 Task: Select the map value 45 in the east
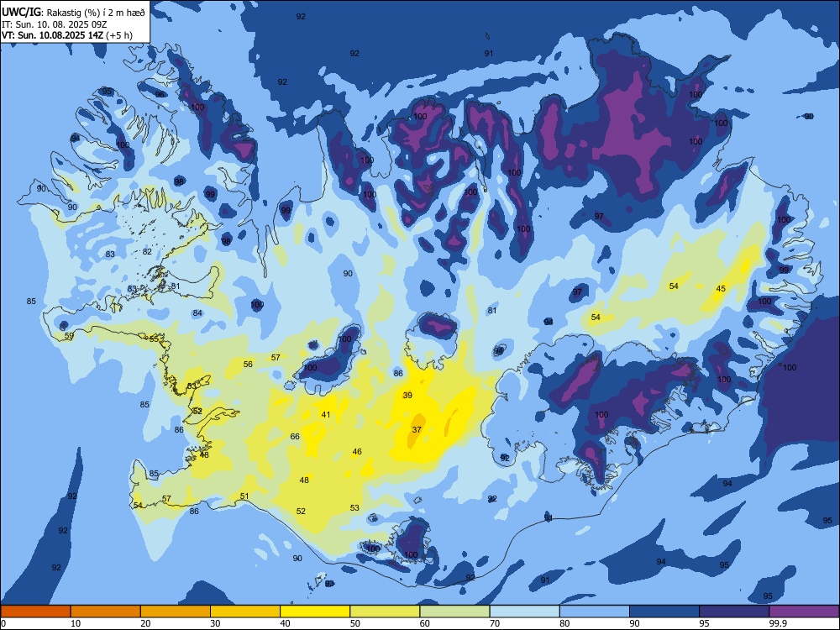[721, 289]
